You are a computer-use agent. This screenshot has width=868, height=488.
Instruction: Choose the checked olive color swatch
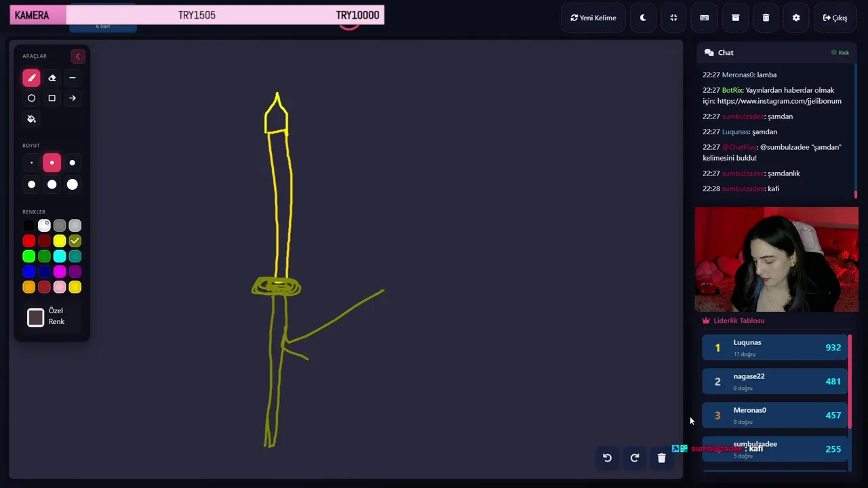[x=75, y=241]
